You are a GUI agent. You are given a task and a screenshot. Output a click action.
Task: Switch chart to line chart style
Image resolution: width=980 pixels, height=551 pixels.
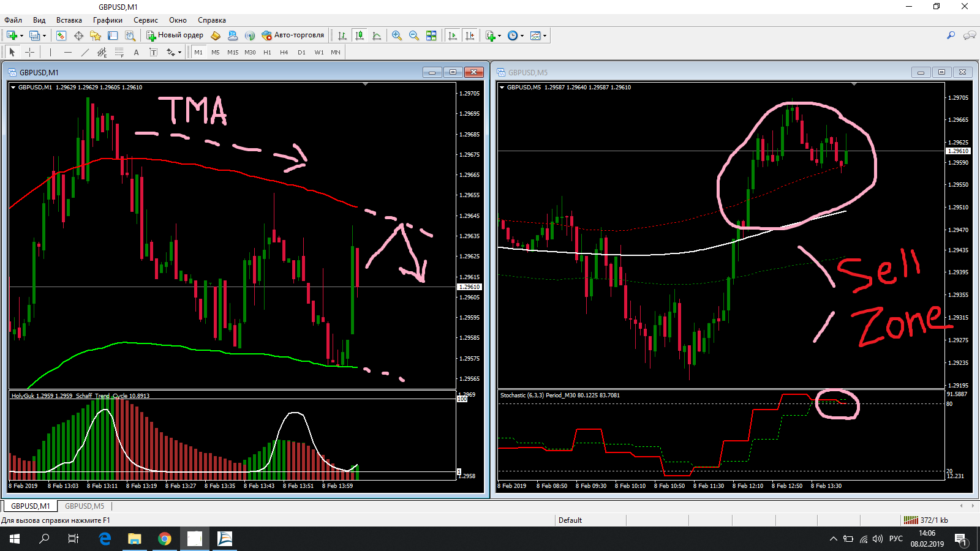pos(377,36)
